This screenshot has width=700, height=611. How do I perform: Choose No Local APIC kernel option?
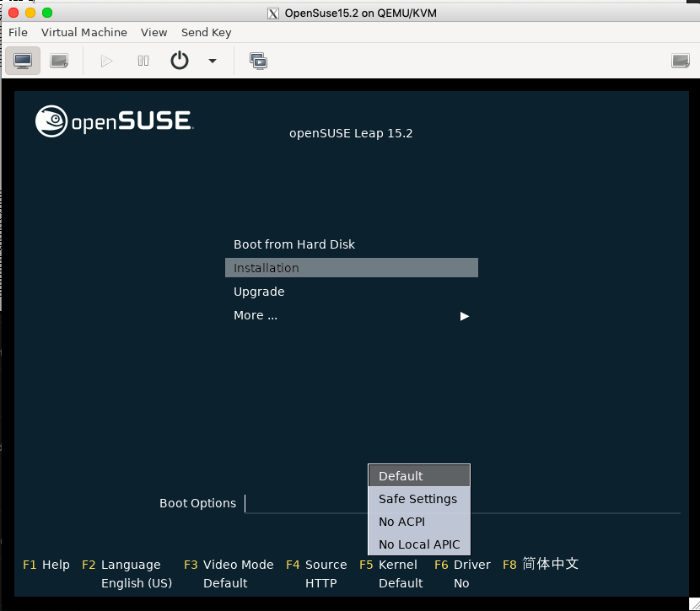pyautogui.click(x=419, y=544)
